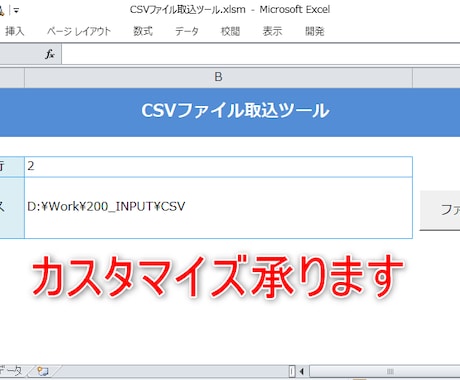Switch to the データ ribbon tab
The image size is (460, 380).
tap(187, 31)
